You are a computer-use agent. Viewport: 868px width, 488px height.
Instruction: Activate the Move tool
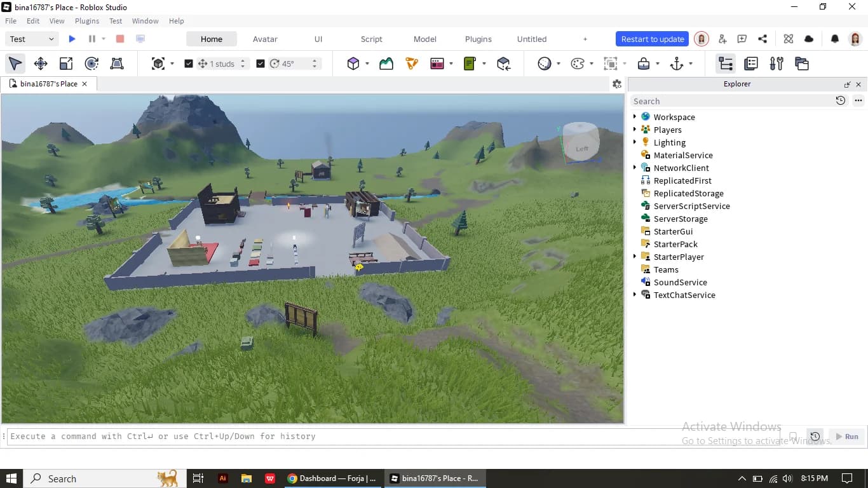point(41,64)
